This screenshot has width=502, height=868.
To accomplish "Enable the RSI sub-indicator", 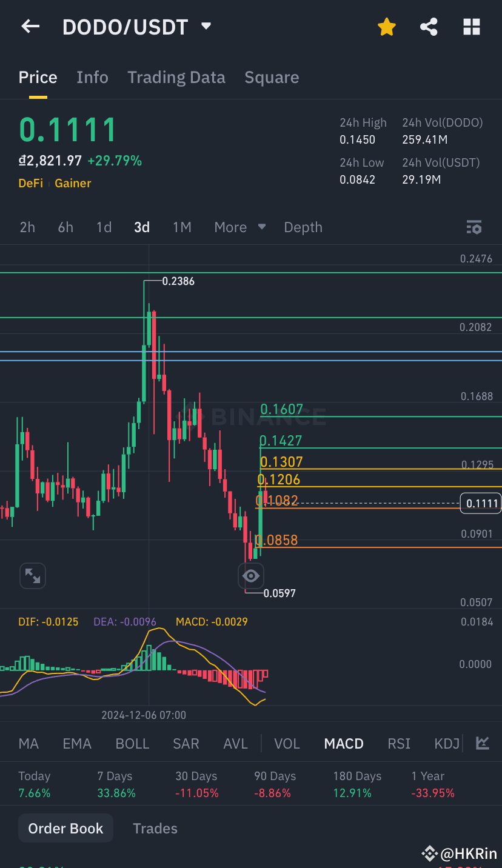I will pos(399,744).
